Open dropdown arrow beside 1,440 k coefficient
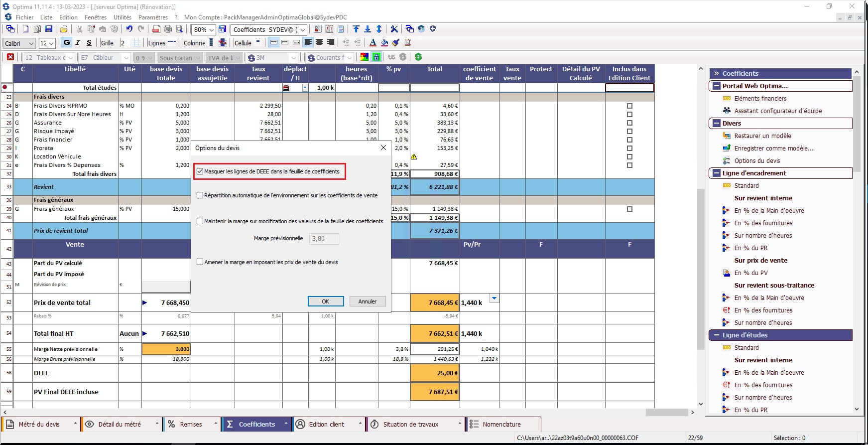The width and height of the screenshot is (868, 445). coord(494,298)
